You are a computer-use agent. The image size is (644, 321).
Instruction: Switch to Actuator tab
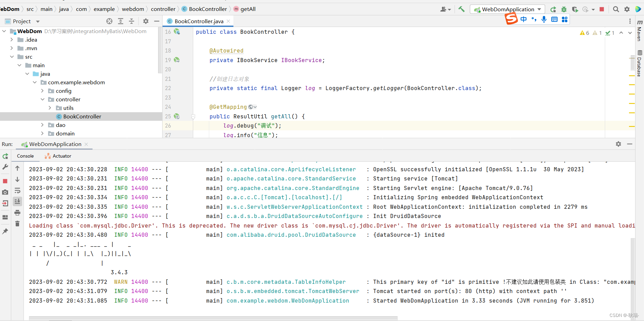pos(58,156)
